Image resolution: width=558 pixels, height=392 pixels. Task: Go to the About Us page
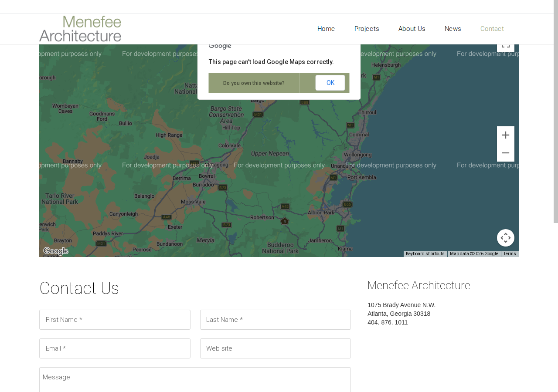[x=412, y=29]
